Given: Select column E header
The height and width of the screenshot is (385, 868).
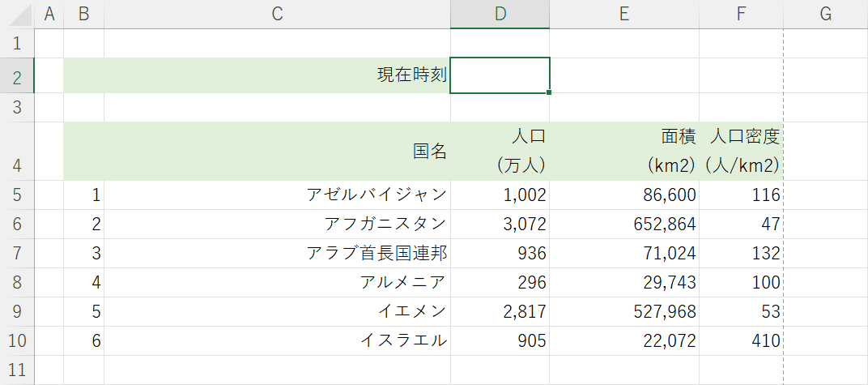Looking at the screenshot, I should (x=624, y=14).
